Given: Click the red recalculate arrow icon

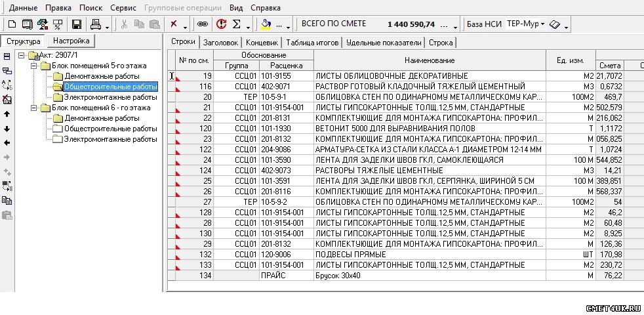Looking at the screenshot, I should click(x=221, y=24).
